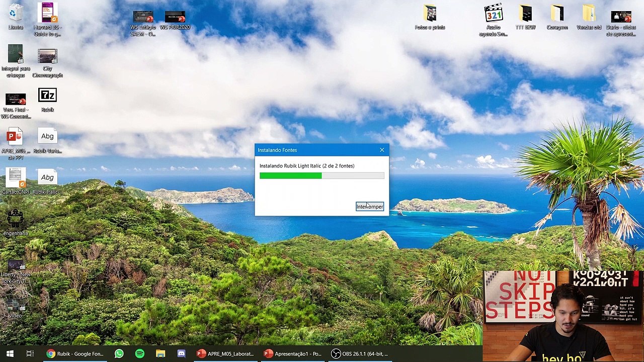Screen dimensions: 644x362
Task: Open Spotify from the taskbar
Action: click(x=139, y=354)
